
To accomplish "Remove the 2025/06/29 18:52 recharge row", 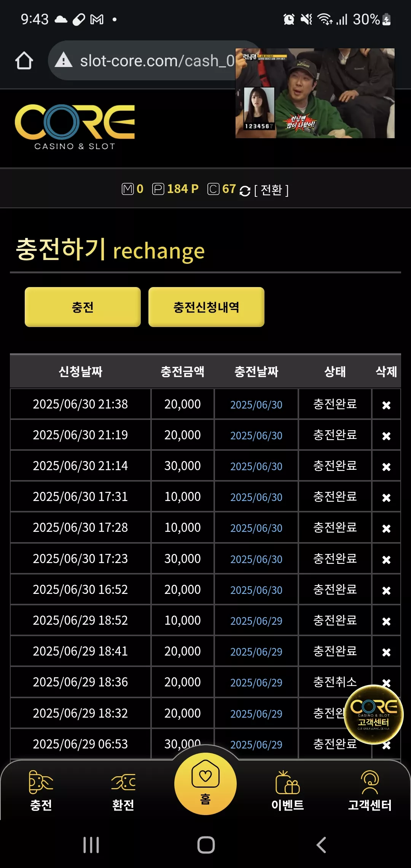I will pyautogui.click(x=386, y=621).
